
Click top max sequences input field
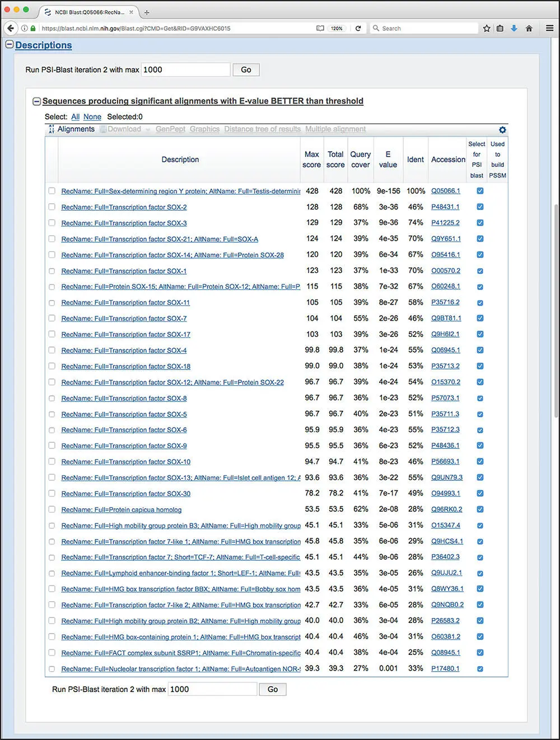tap(185, 69)
